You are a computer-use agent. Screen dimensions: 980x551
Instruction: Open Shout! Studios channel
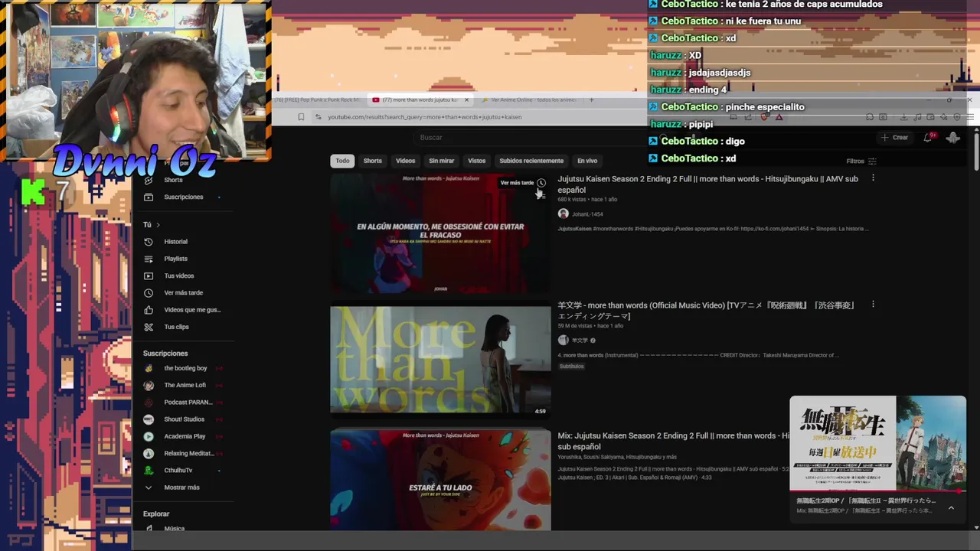click(x=184, y=419)
